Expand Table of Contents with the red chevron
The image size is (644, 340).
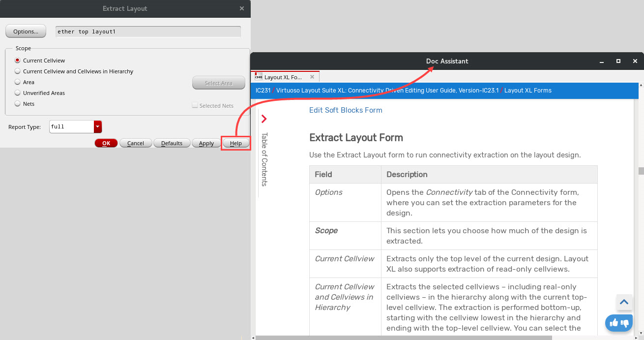tap(264, 119)
